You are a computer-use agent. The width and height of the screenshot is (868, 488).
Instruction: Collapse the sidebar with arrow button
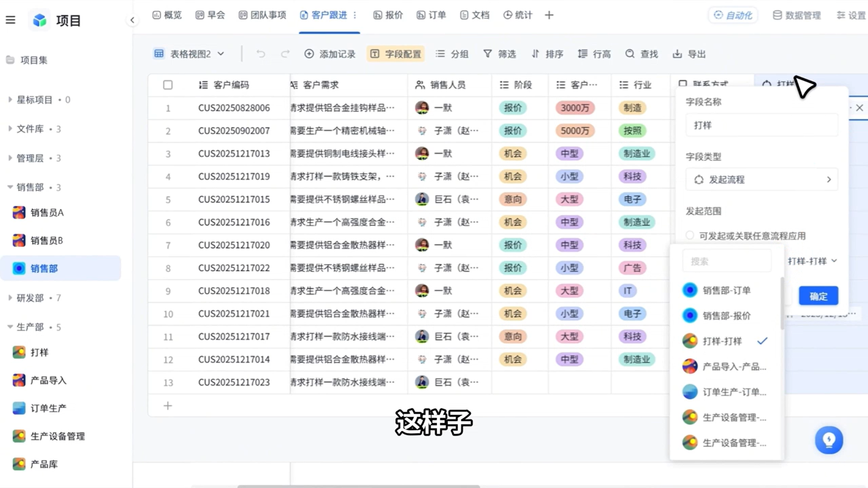[132, 20]
